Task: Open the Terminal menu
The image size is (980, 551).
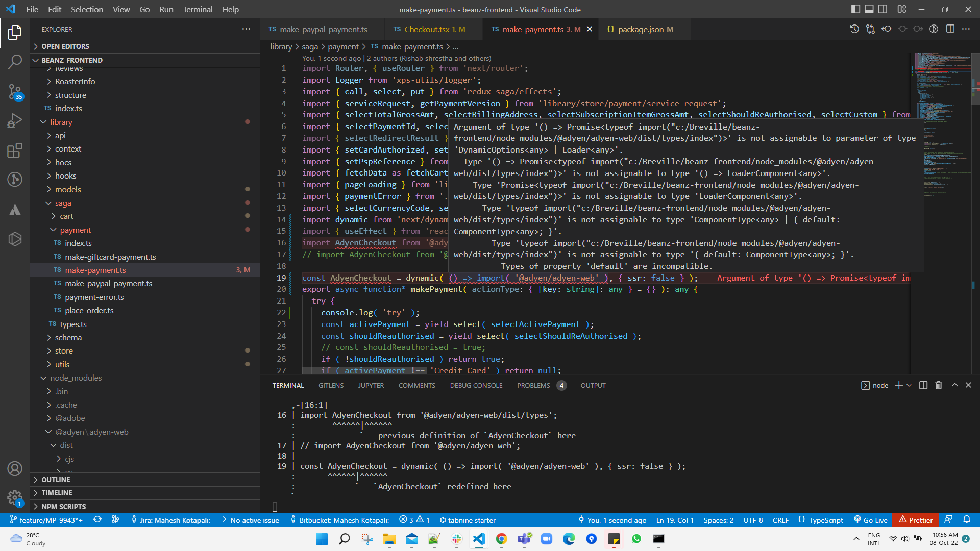Action: pyautogui.click(x=197, y=9)
